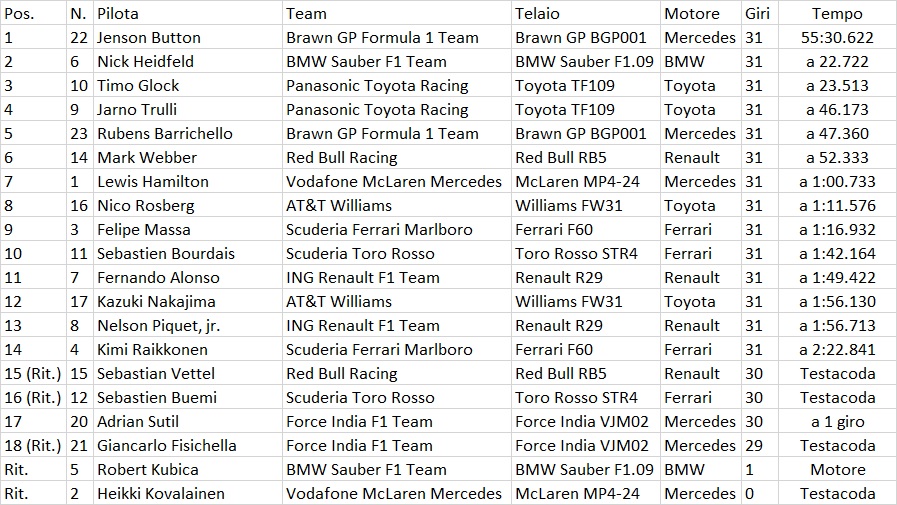Select the McLaren MP4-24 cell for Hamilton
The width and height of the screenshot is (897, 505).
[x=585, y=181]
